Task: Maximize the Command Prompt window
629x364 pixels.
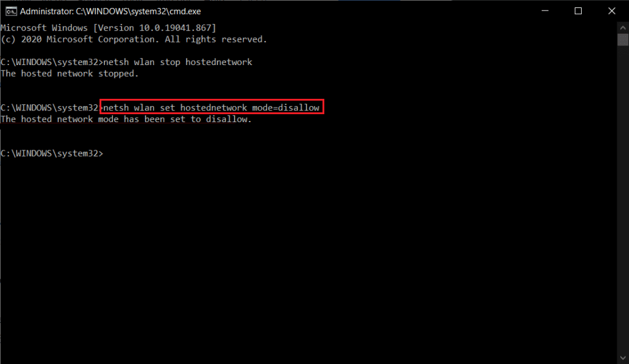Action: tap(578, 11)
